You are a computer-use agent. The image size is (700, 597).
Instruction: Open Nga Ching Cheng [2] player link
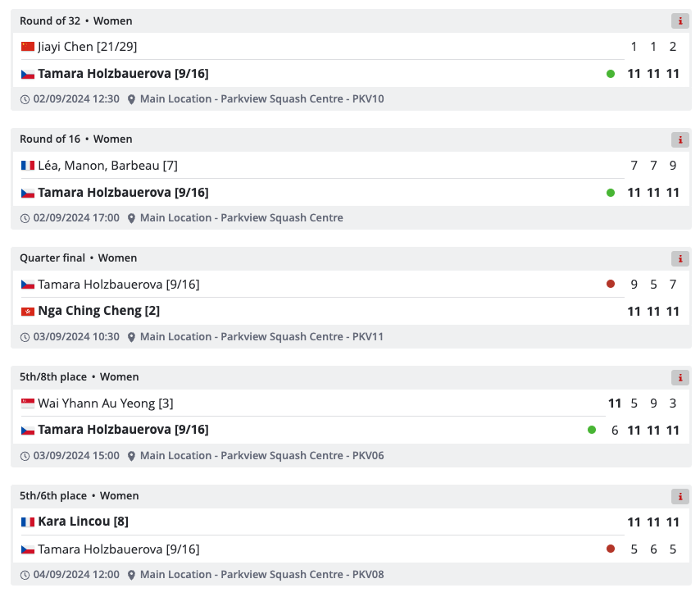(98, 311)
